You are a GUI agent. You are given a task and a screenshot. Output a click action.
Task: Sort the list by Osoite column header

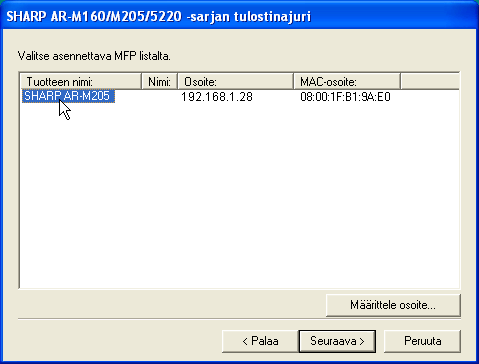tap(235, 82)
